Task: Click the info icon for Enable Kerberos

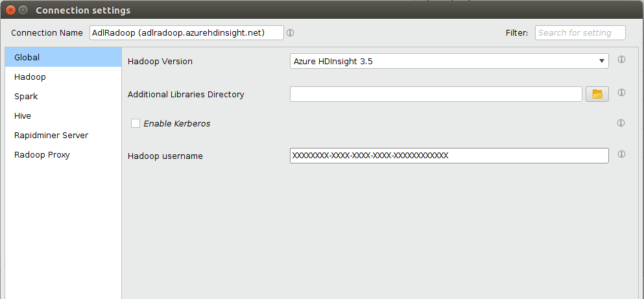Action: pos(621,123)
